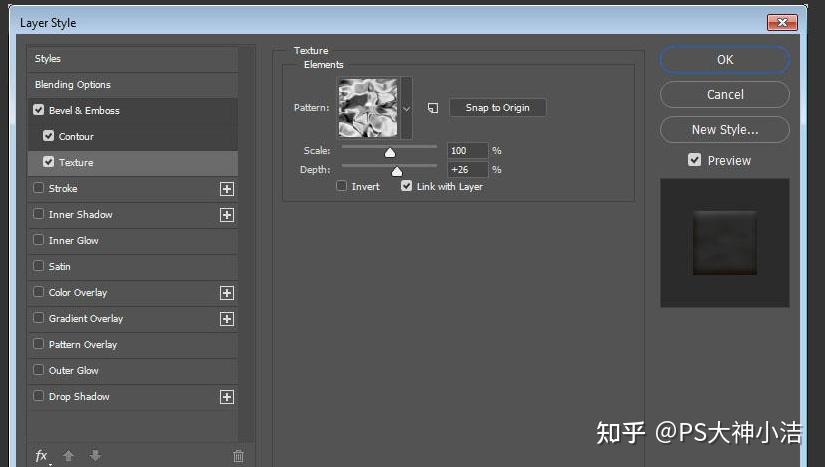Image resolution: width=825 pixels, height=467 pixels.
Task: Enable the Color Overlay checkbox
Action: pos(38,292)
